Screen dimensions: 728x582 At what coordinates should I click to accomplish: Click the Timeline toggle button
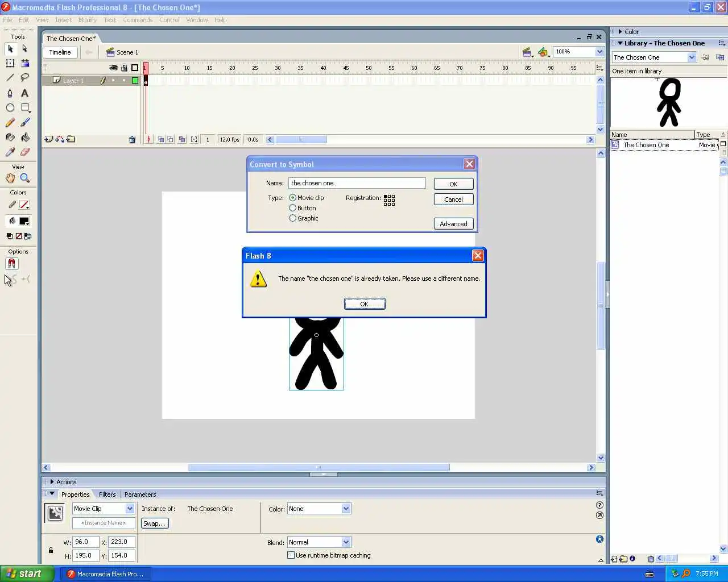[60, 52]
